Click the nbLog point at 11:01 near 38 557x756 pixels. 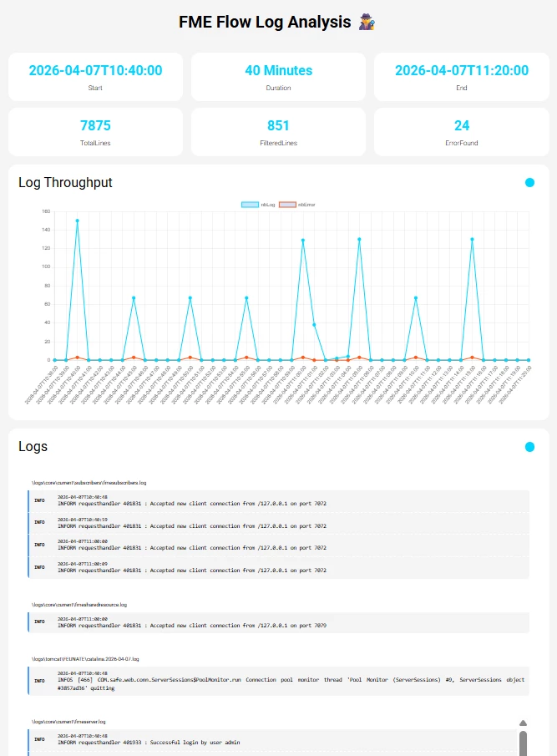(314, 325)
